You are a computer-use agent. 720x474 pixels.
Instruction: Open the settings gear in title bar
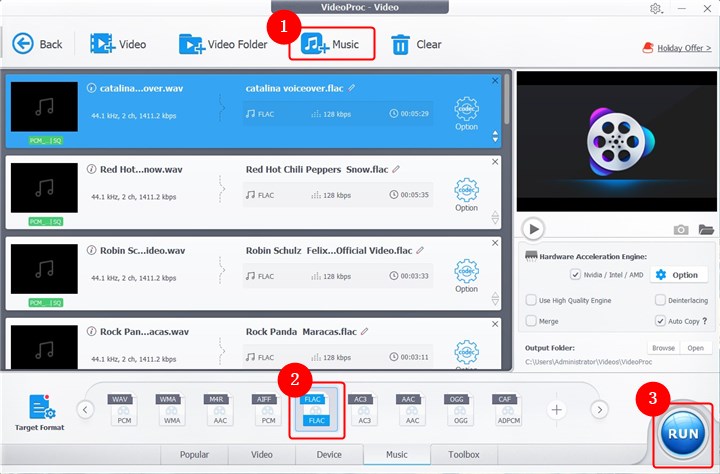point(655,8)
